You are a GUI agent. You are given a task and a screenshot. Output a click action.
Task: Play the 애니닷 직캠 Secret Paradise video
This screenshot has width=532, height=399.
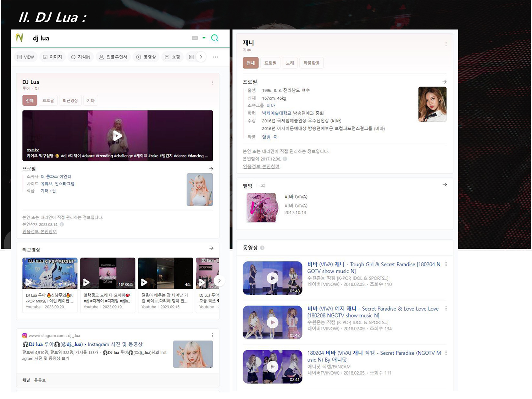tap(272, 367)
